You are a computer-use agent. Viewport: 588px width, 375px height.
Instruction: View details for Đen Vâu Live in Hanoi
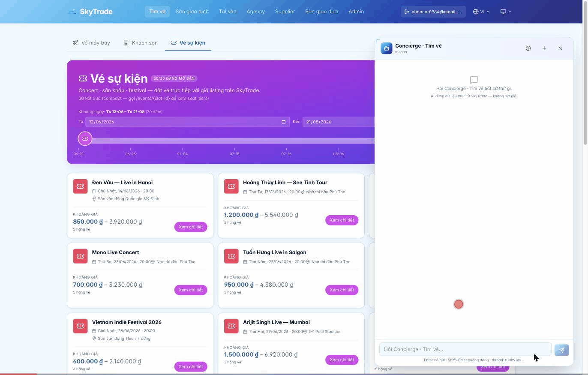[x=191, y=227]
